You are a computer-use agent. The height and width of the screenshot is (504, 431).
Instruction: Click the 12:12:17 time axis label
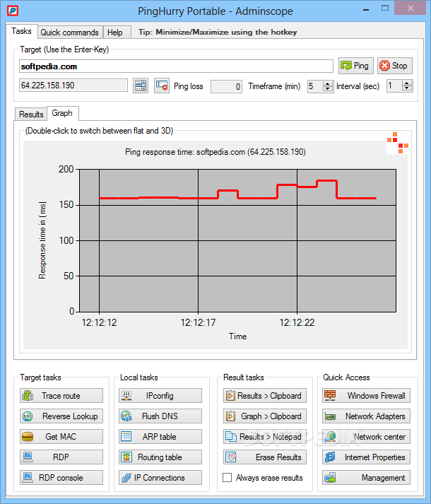coord(198,322)
